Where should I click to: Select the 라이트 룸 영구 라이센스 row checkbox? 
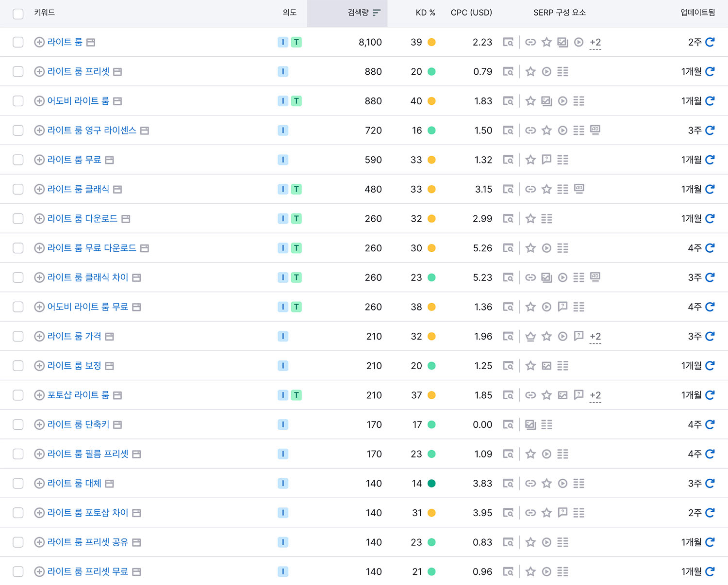(x=18, y=130)
